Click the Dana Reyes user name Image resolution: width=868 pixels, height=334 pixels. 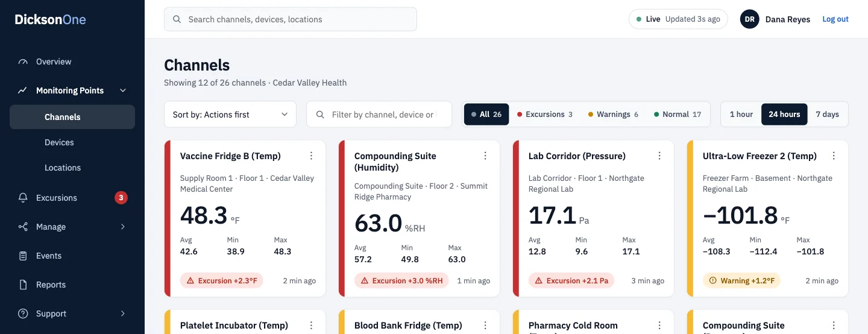tap(788, 19)
